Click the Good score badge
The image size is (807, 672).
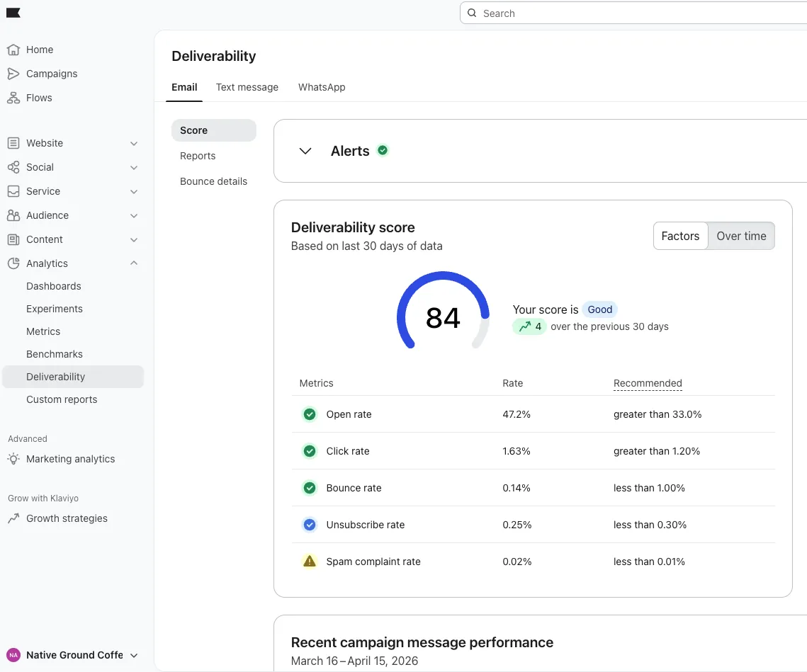[x=599, y=309]
